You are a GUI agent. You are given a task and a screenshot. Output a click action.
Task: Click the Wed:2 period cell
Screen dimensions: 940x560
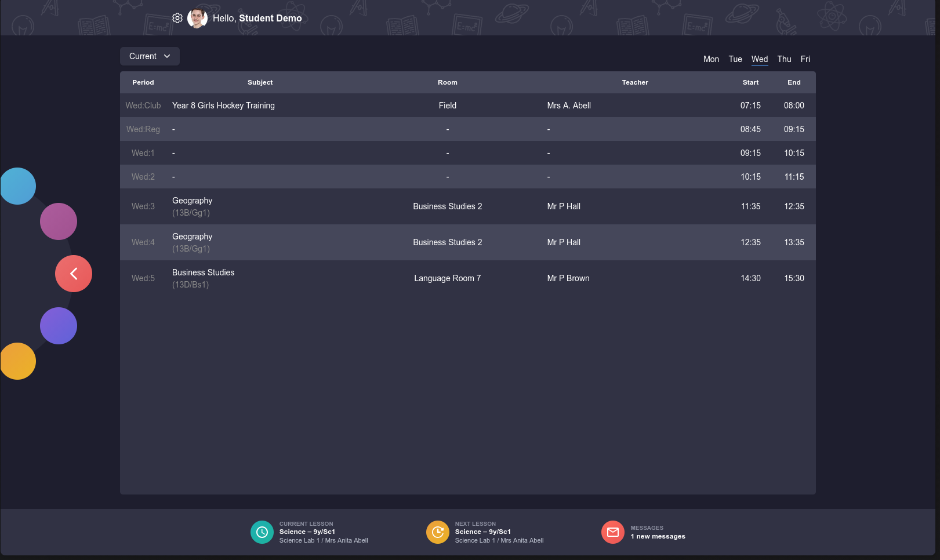[143, 177]
